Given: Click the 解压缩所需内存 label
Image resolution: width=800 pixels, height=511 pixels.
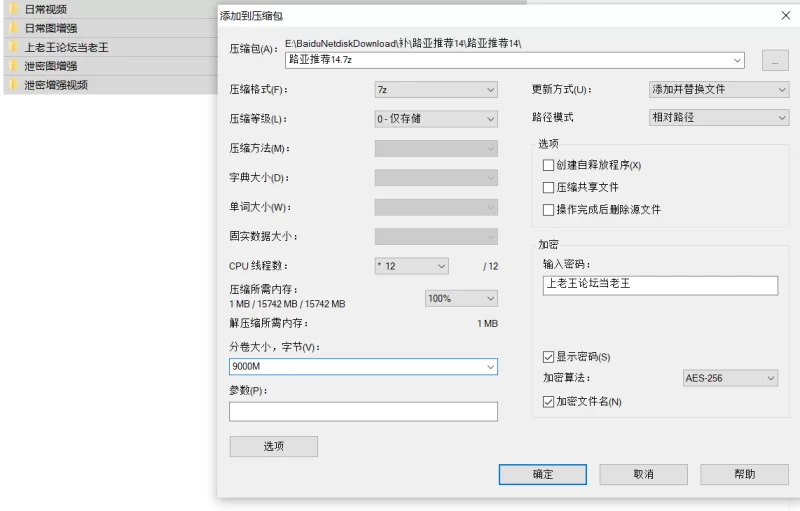Looking at the screenshot, I should 268,323.
